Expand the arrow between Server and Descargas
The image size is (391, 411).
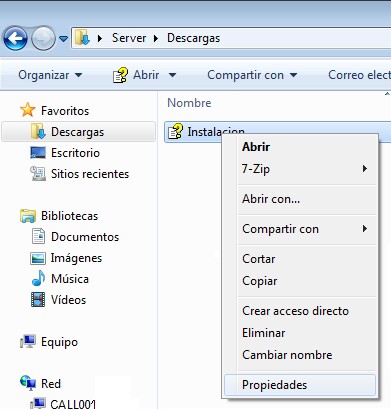coord(156,38)
